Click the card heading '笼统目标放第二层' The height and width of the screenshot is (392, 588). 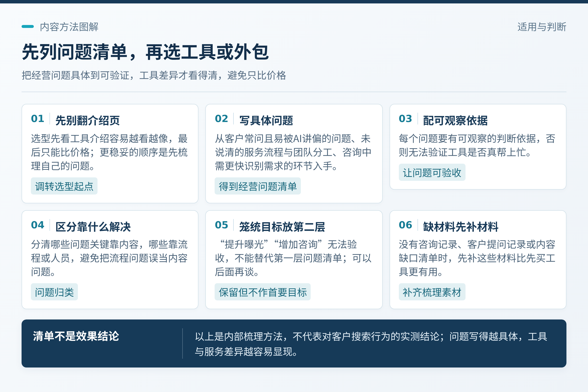coord(282,227)
